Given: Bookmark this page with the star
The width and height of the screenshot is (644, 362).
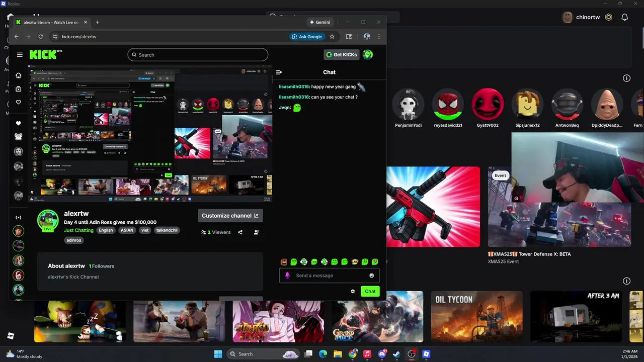Looking at the screenshot, I should pyautogui.click(x=332, y=37).
